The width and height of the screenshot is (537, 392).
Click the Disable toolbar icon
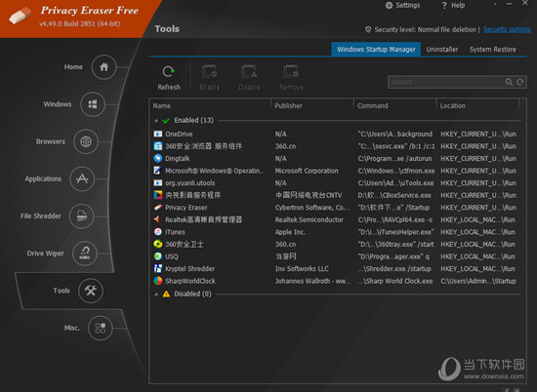coord(249,72)
